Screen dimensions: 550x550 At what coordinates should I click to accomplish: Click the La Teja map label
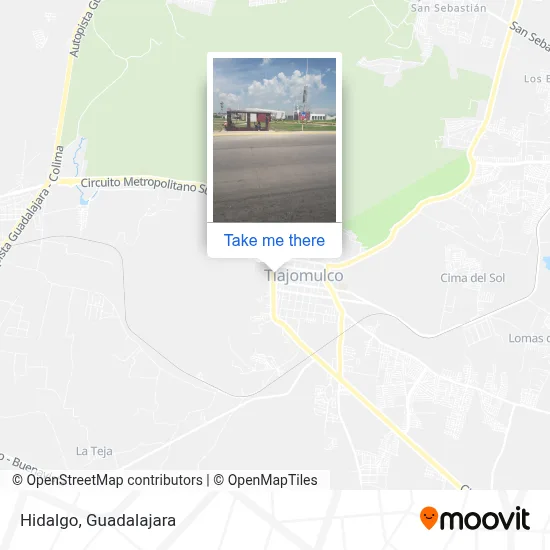[x=94, y=451]
